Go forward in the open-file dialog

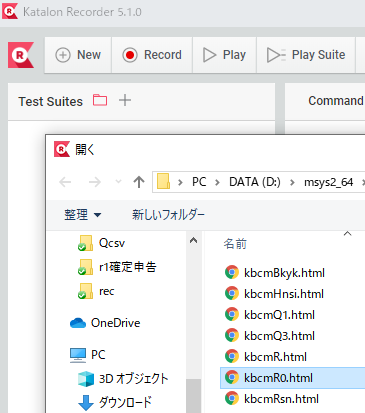(95, 182)
